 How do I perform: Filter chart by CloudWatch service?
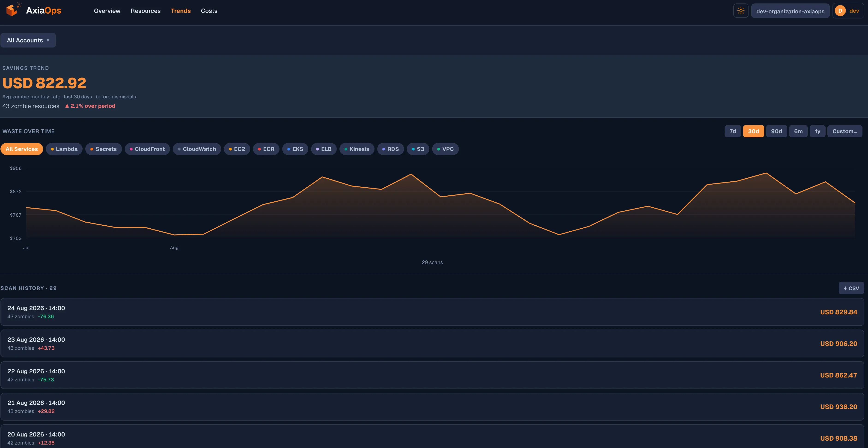click(197, 149)
